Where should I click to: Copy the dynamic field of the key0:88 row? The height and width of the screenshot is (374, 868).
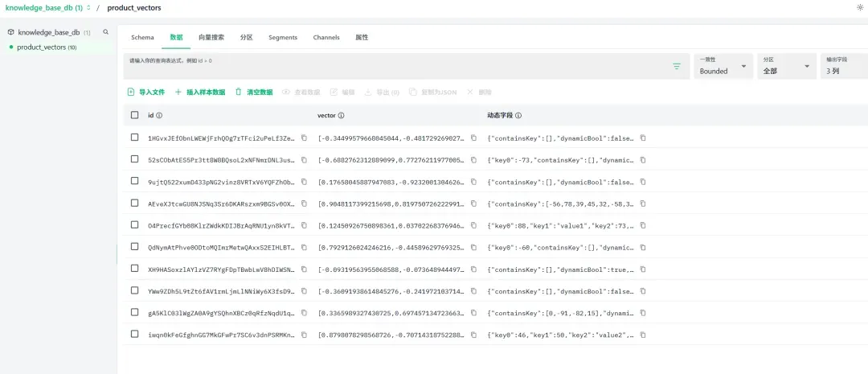pos(642,225)
